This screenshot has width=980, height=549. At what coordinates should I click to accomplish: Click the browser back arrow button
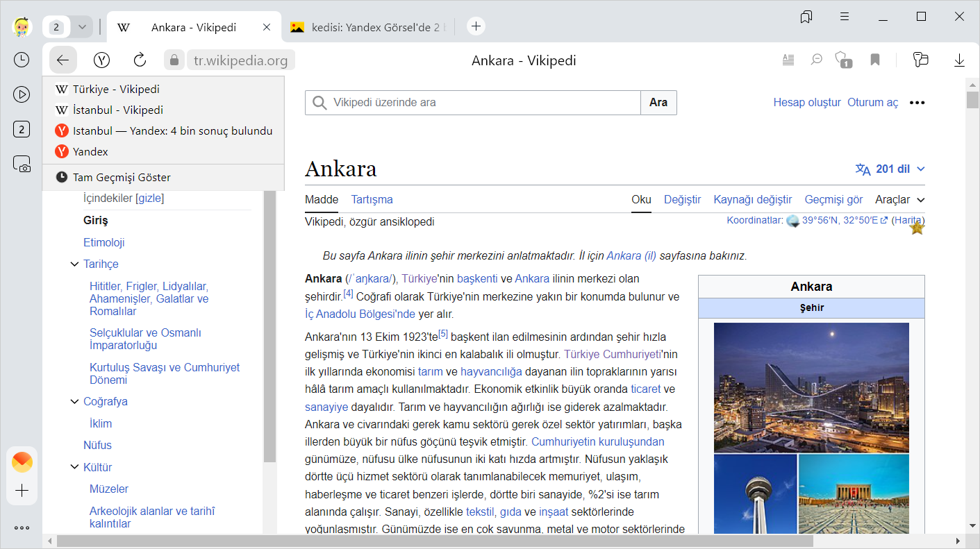[63, 60]
